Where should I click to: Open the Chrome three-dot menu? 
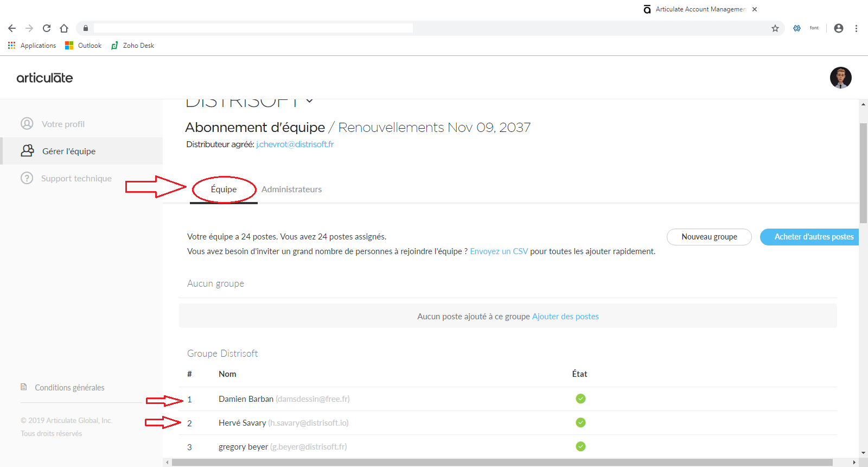[856, 28]
